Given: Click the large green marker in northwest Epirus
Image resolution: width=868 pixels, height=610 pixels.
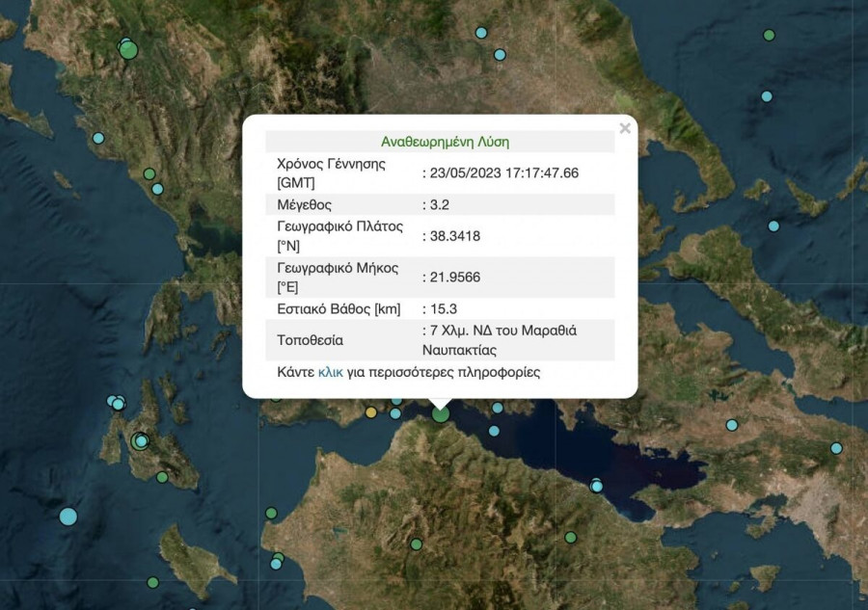Looking at the screenshot, I should (128, 50).
